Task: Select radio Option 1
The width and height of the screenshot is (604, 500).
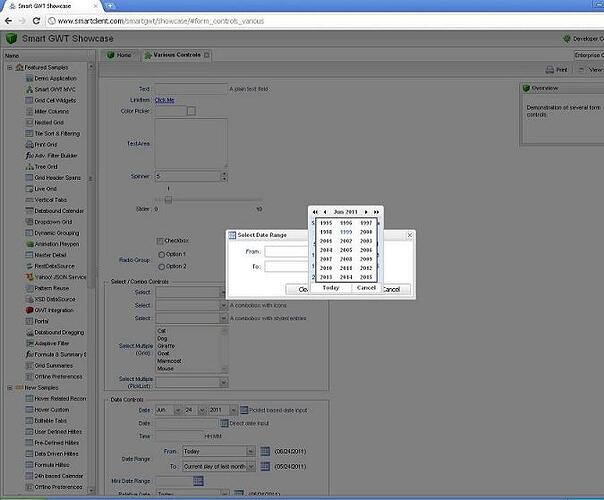Action: coord(161,255)
